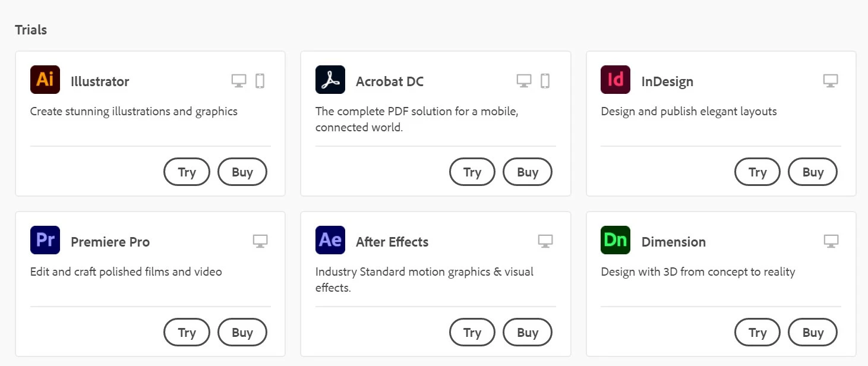This screenshot has height=366, width=868.
Task: Click the Illustrator title text
Action: 100,81
